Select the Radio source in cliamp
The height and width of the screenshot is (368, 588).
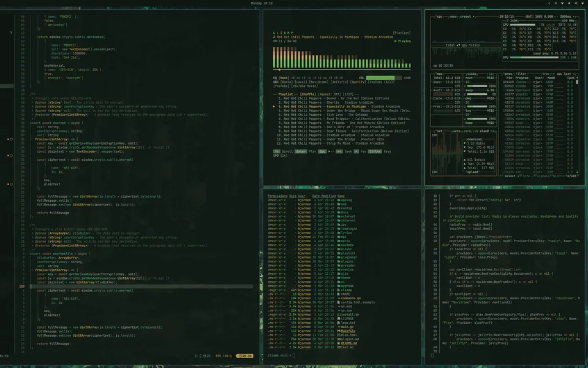point(287,82)
